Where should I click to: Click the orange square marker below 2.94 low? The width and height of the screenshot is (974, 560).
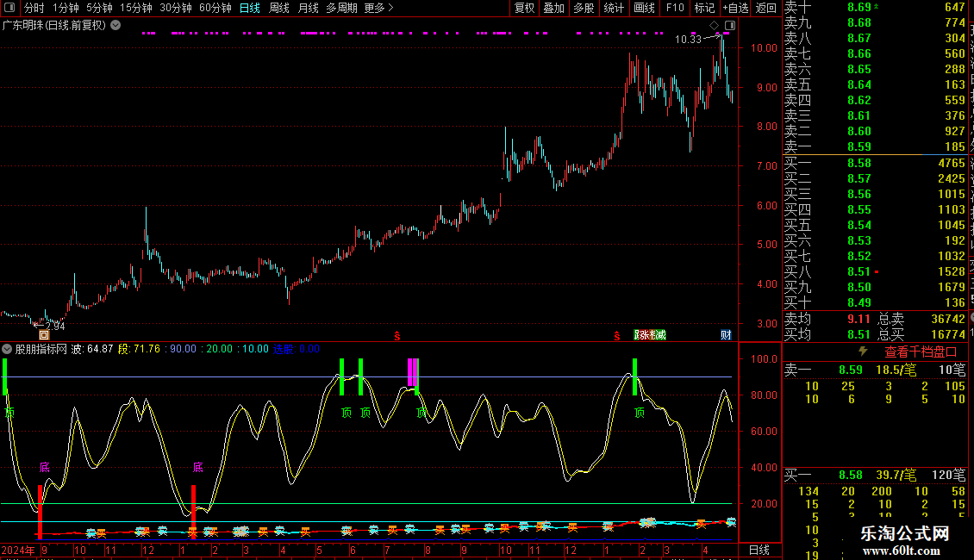[x=43, y=334]
